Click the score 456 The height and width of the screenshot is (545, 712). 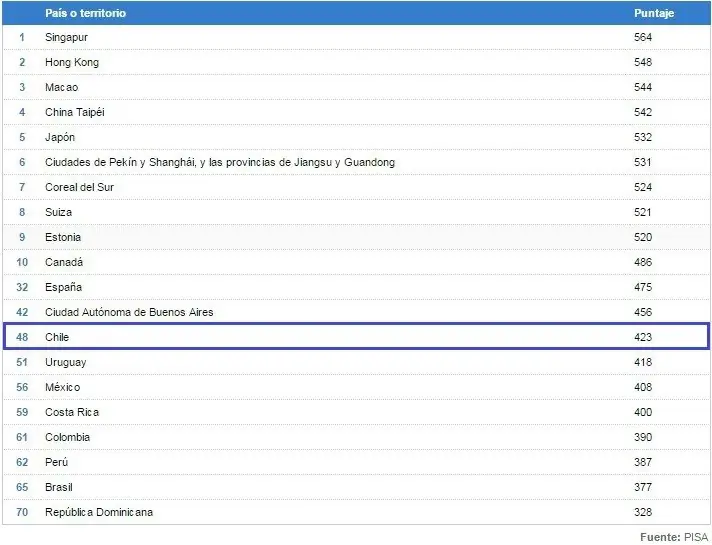coord(643,312)
